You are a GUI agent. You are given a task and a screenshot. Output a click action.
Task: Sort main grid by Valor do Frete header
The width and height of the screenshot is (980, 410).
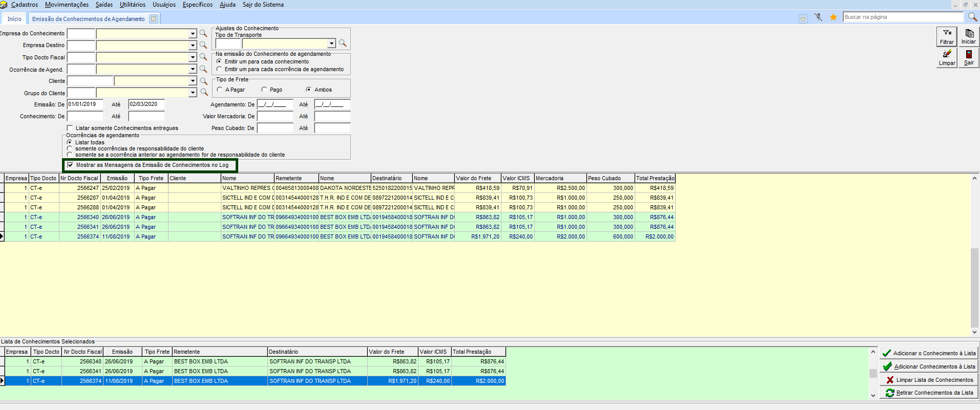coord(477,178)
